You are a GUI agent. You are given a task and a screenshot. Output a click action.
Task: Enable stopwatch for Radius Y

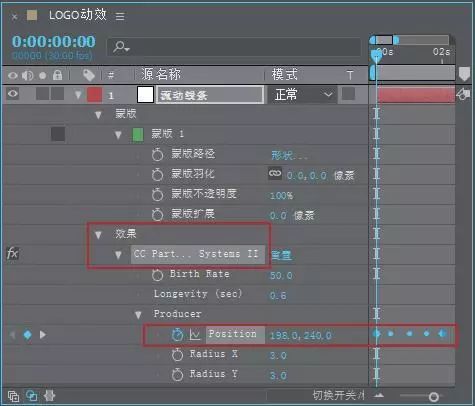177,375
